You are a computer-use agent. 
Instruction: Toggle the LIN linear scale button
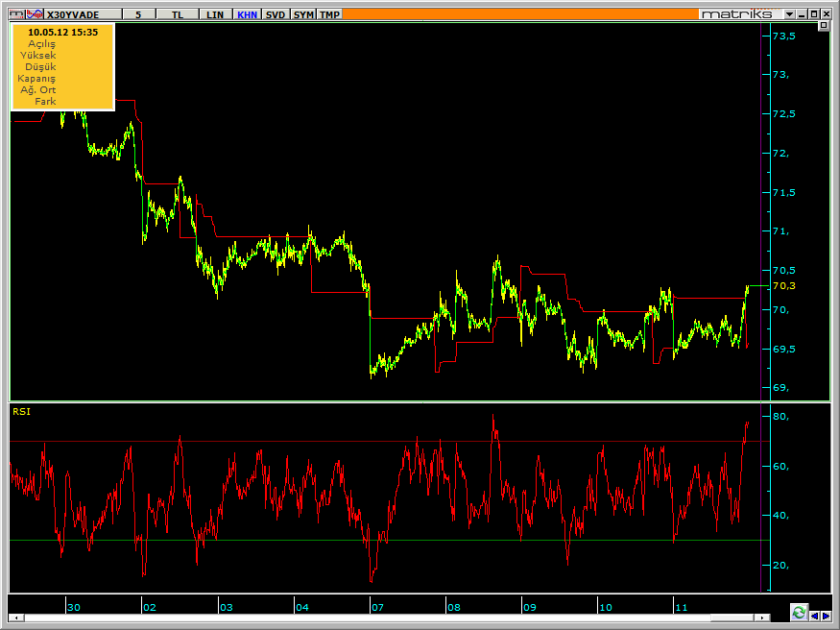[215, 14]
